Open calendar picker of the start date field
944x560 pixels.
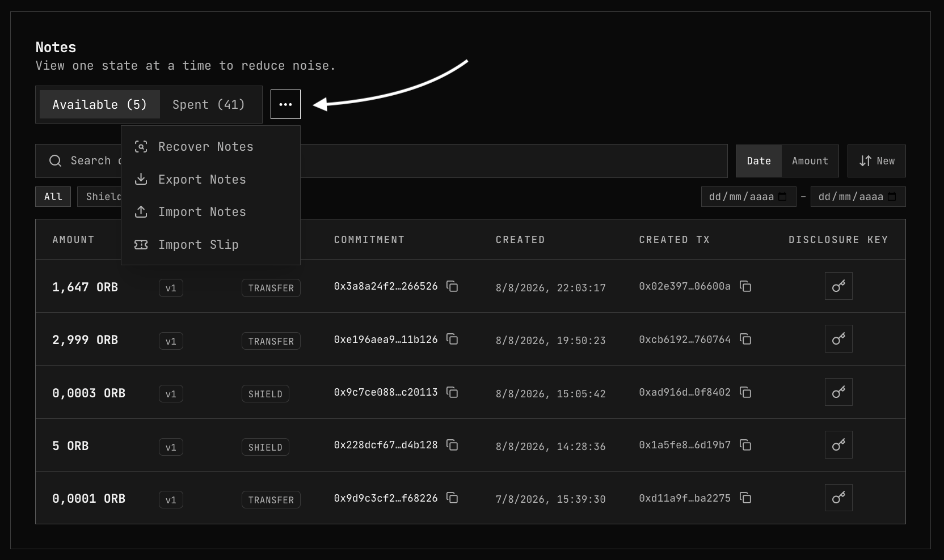(x=782, y=197)
